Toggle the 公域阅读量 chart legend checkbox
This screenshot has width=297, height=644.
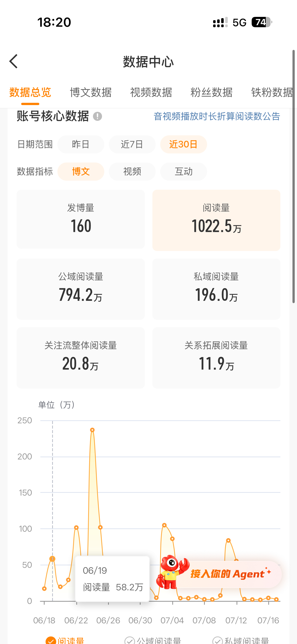tap(130, 640)
